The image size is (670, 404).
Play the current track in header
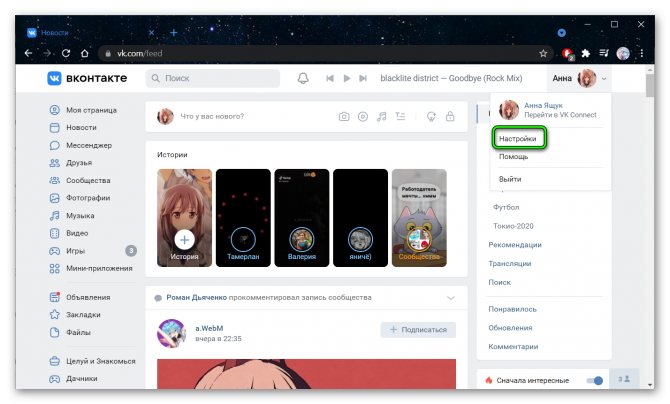tap(347, 78)
